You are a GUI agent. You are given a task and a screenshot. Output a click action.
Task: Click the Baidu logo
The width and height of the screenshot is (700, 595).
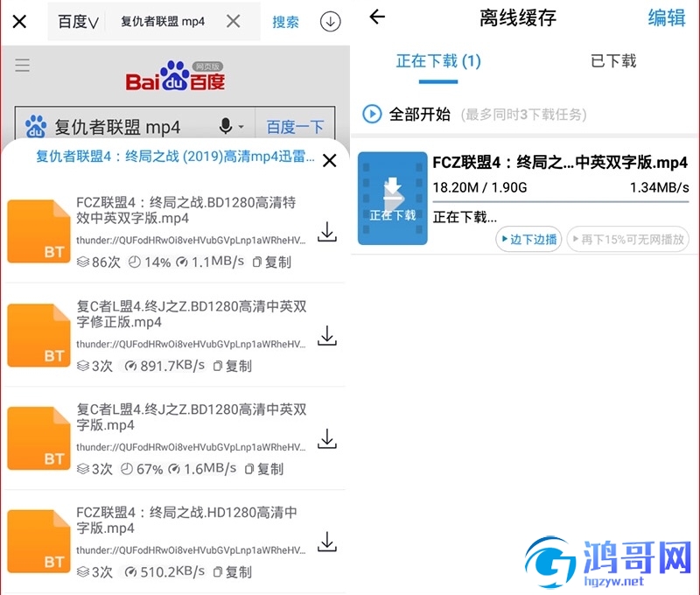(176, 76)
